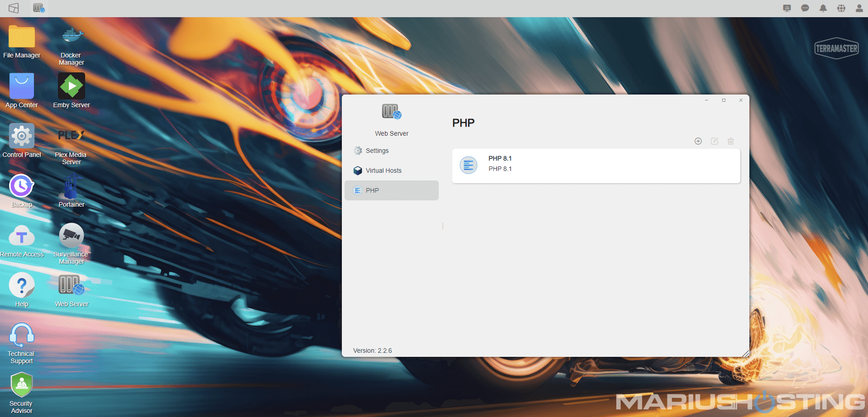Open notifications bell icon
Image resolution: width=868 pixels, height=417 pixels.
coord(823,8)
